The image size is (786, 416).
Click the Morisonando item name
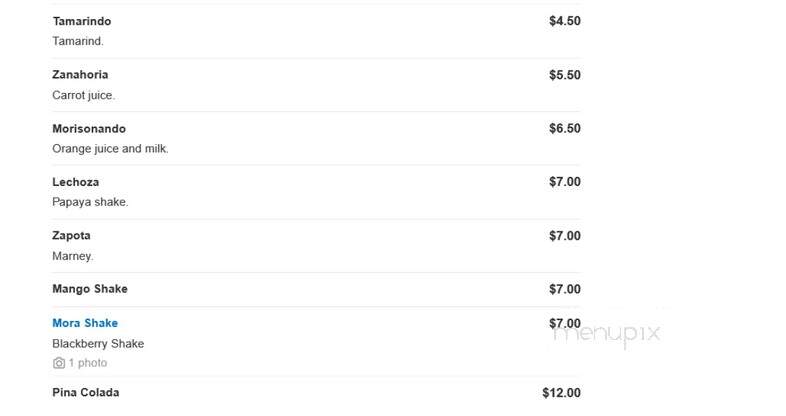(89, 129)
